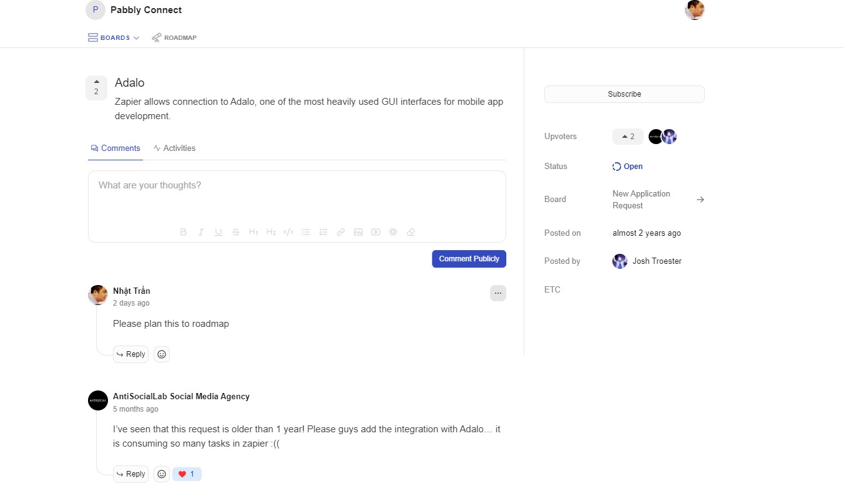The width and height of the screenshot is (844, 504).
Task: Click the '2 days ago' timestamp
Action: point(131,303)
